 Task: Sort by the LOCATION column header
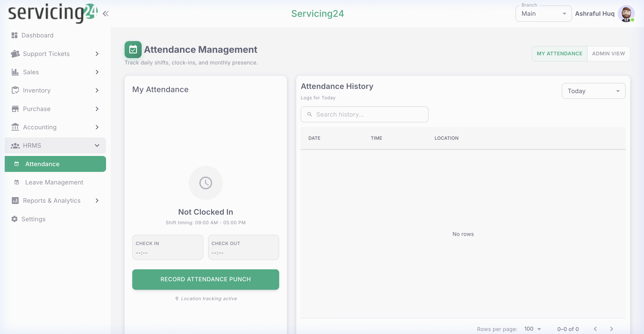pyautogui.click(x=446, y=138)
